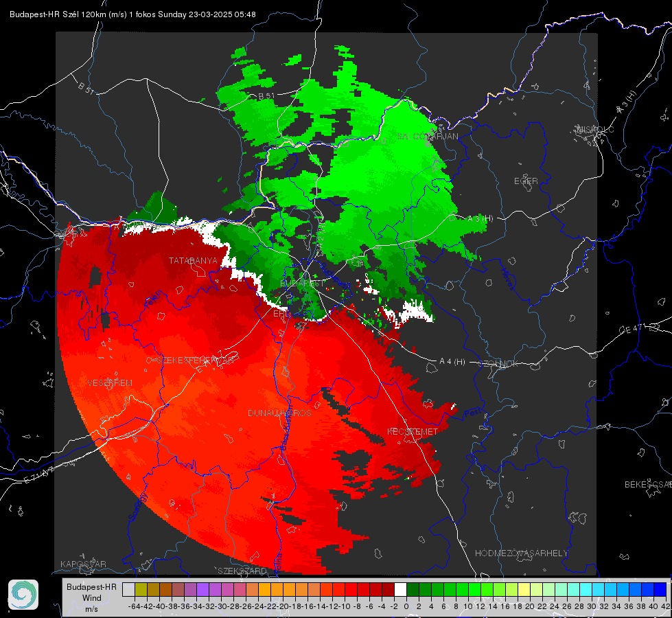The height and width of the screenshot is (618, 672).
Task: Click the BEKESCSABA city label
Action: 648,484
